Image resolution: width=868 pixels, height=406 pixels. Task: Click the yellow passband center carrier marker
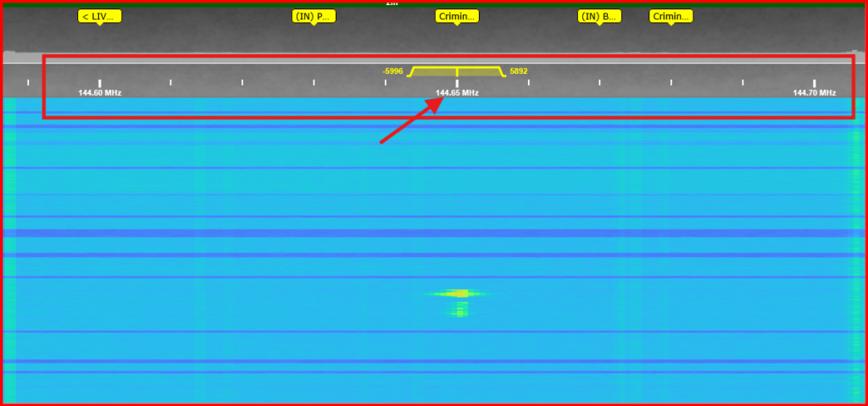coord(457,72)
